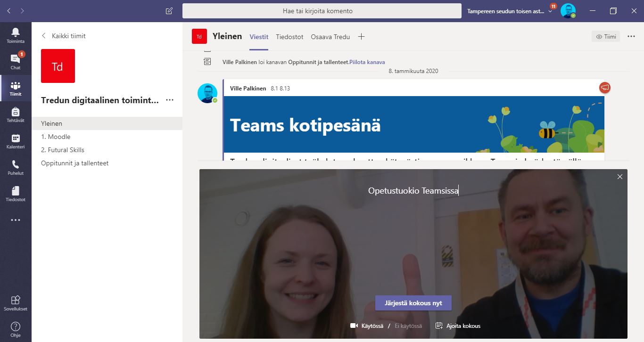This screenshot has height=342, width=644.
Task: Open the Kalenteri calendar icon
Action: pos(16,141)
